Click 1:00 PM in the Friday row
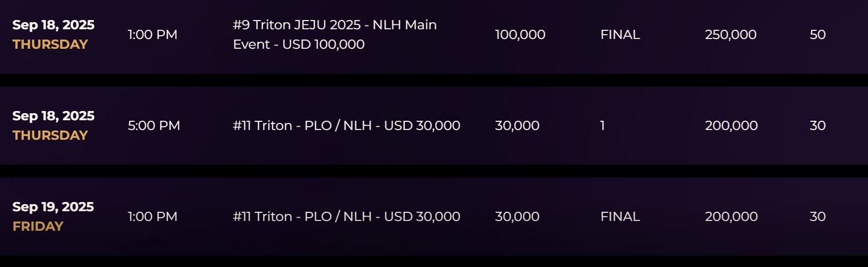Image resolution: width=868 pixels, height=267 pixels. tap(152, 217)
